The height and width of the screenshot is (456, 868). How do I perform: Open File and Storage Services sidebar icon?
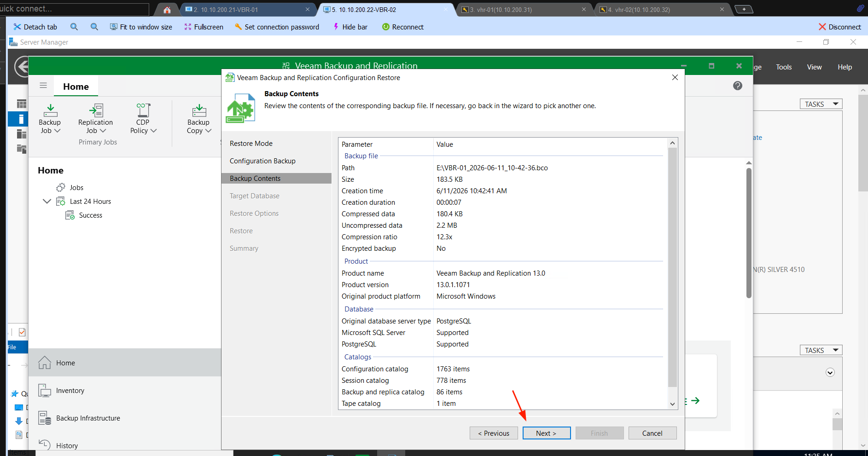[21, 149]
